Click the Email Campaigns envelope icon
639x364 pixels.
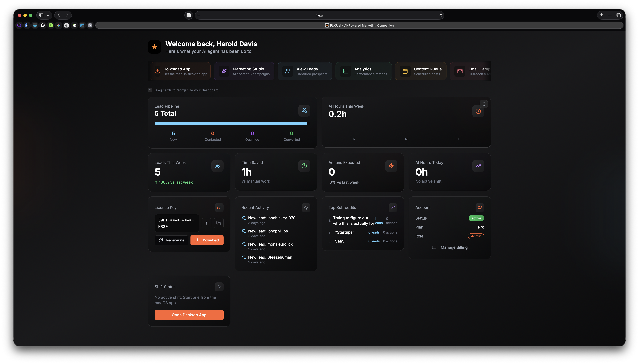[460, 71]
